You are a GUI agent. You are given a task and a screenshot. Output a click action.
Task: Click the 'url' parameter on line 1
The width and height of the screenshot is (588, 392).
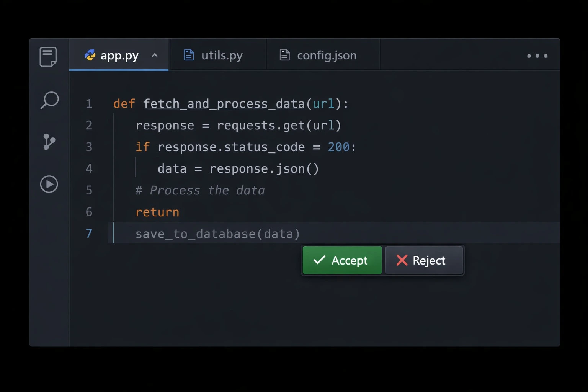tap(323, 104)
